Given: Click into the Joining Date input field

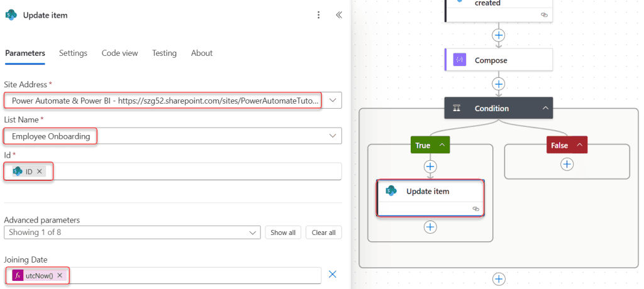Looking at the screenshot, I should (x=163, y=275).
